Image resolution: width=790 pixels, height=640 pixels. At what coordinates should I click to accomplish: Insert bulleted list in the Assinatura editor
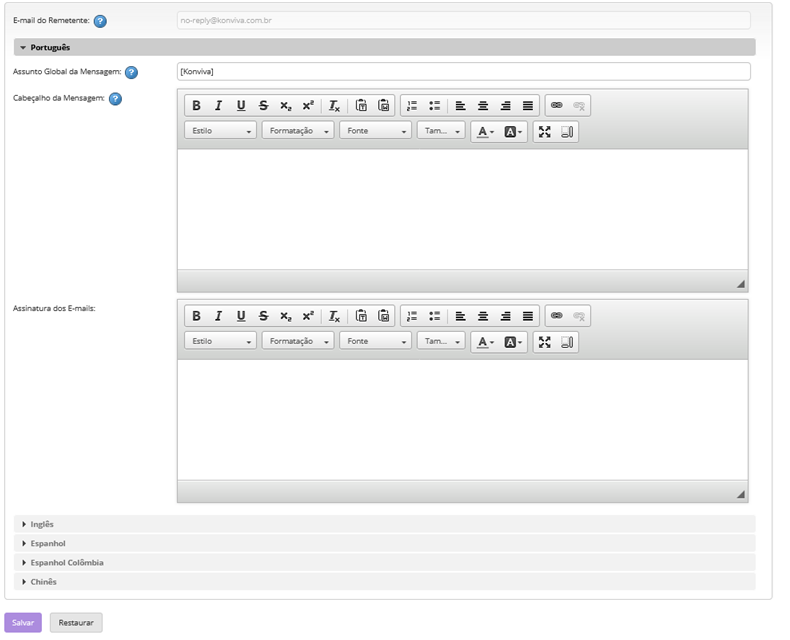point(434,316)
